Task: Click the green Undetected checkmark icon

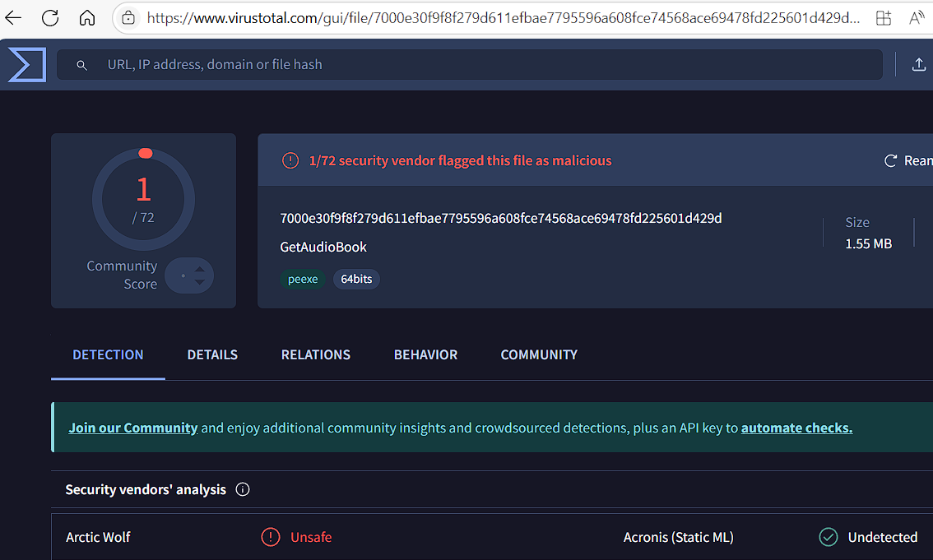Action: tap(828, 537)
